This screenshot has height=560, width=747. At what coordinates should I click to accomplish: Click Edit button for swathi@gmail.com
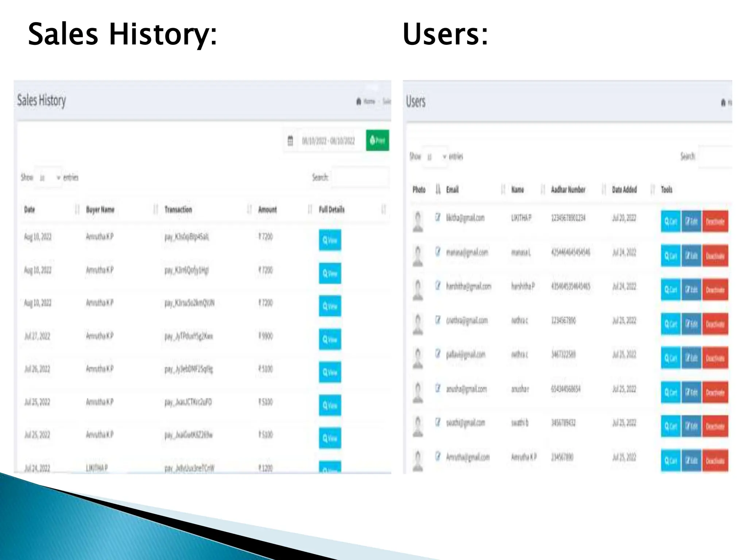click(x=691, y=426)
